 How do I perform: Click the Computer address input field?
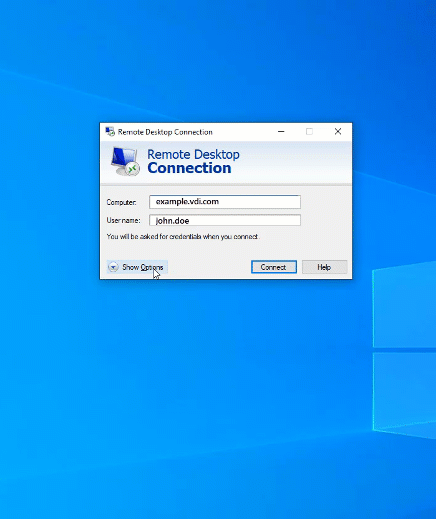pyautogui.click(x=225, y=202)
